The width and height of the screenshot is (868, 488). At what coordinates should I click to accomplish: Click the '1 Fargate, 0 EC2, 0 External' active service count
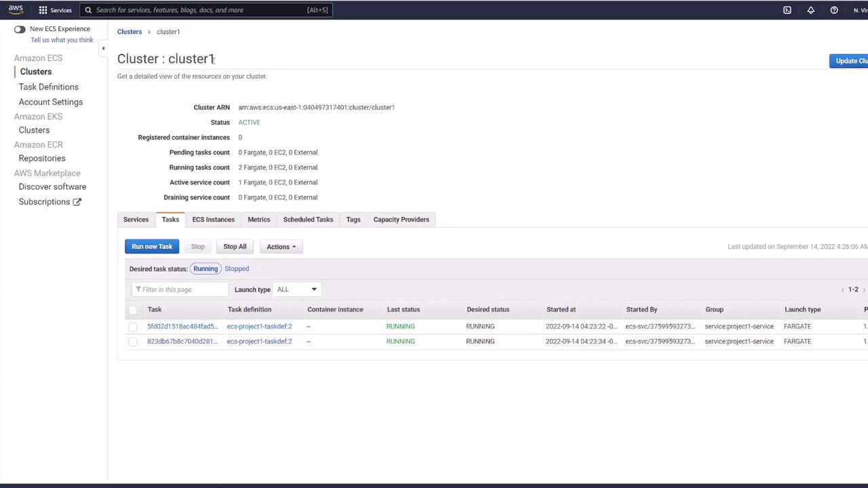point(277,182)
